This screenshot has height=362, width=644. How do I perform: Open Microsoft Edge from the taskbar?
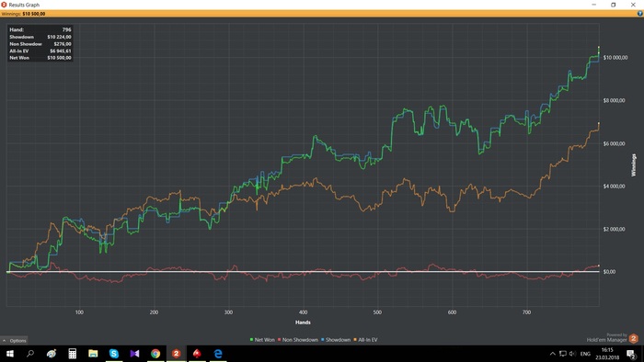[x=218, y=354]
